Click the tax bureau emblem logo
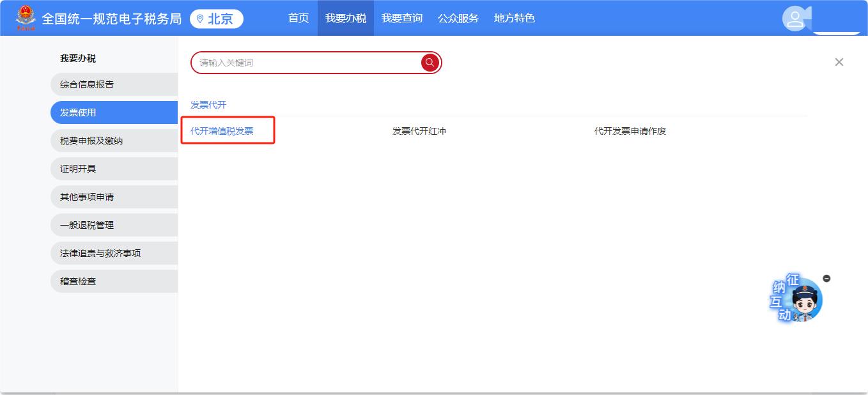Image resolution: width=868 pixels, height=395 pixels. [26, 18]
